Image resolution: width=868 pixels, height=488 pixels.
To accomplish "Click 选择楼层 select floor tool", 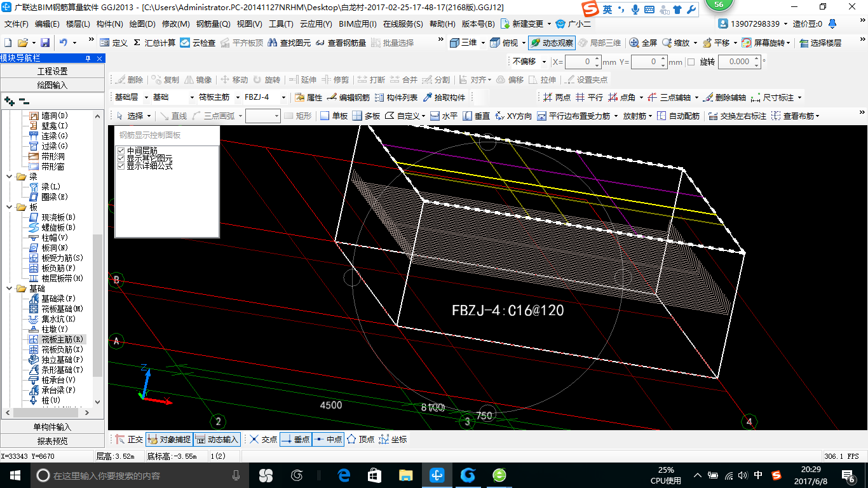I will [x=820, y=43].
